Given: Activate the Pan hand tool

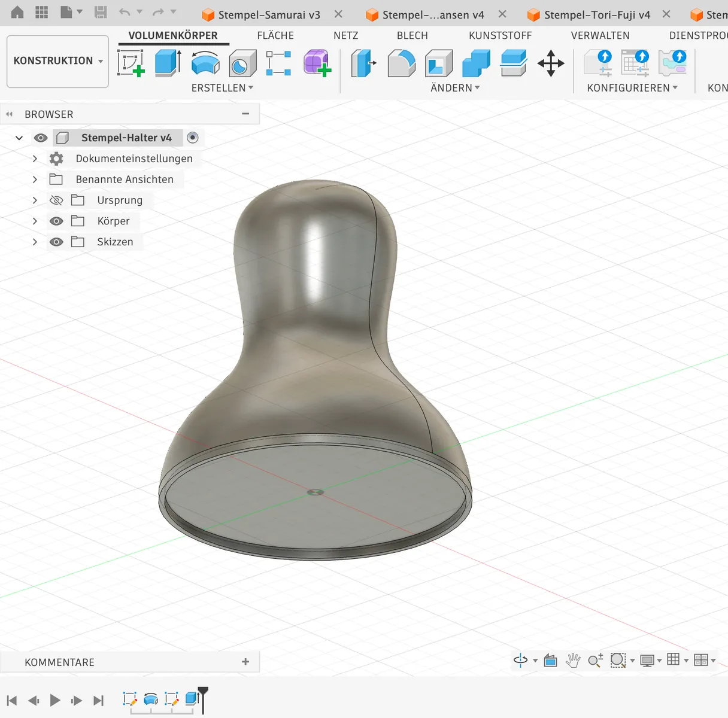Looking at the screenshot, I should pyautogui.click(x=573, y=660).
